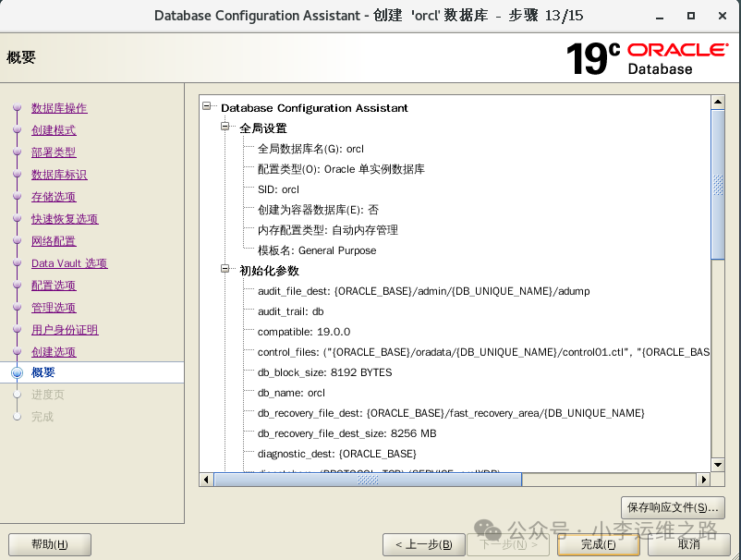Click the 帮助(H) button

[x=50, y=545]
